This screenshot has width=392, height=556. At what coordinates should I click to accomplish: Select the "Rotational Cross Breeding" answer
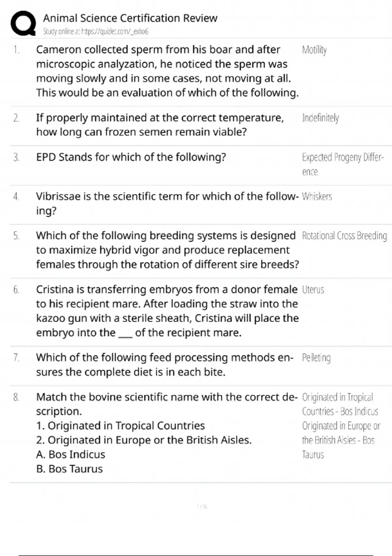[x=344, y=236]
